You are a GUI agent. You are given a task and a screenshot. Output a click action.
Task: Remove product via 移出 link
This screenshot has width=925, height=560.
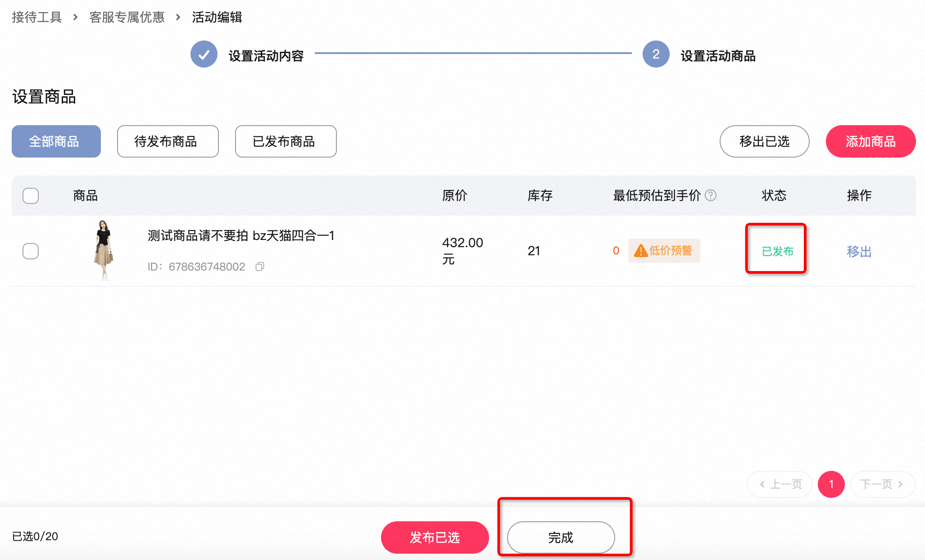coord(859,251)
